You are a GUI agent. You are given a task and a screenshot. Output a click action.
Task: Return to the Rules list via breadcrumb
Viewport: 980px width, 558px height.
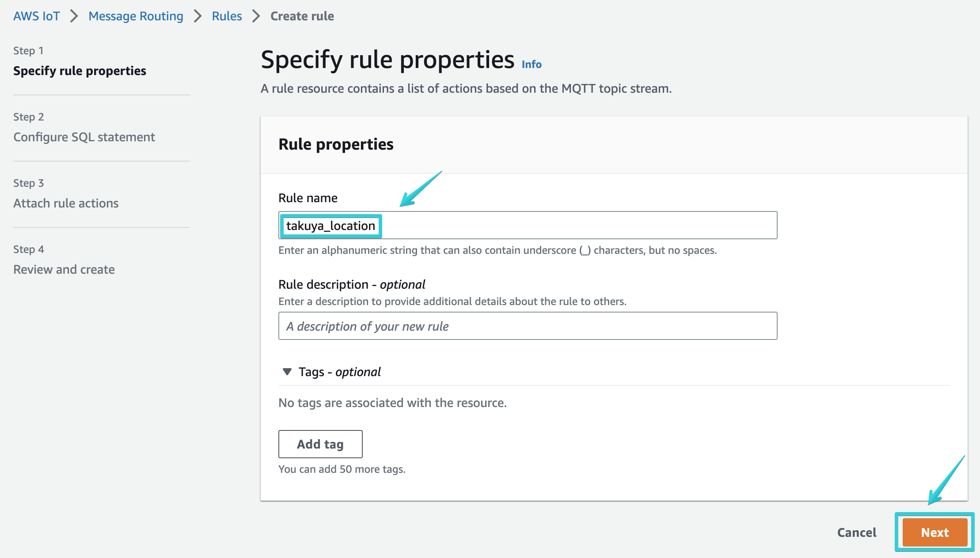(227, 16)
